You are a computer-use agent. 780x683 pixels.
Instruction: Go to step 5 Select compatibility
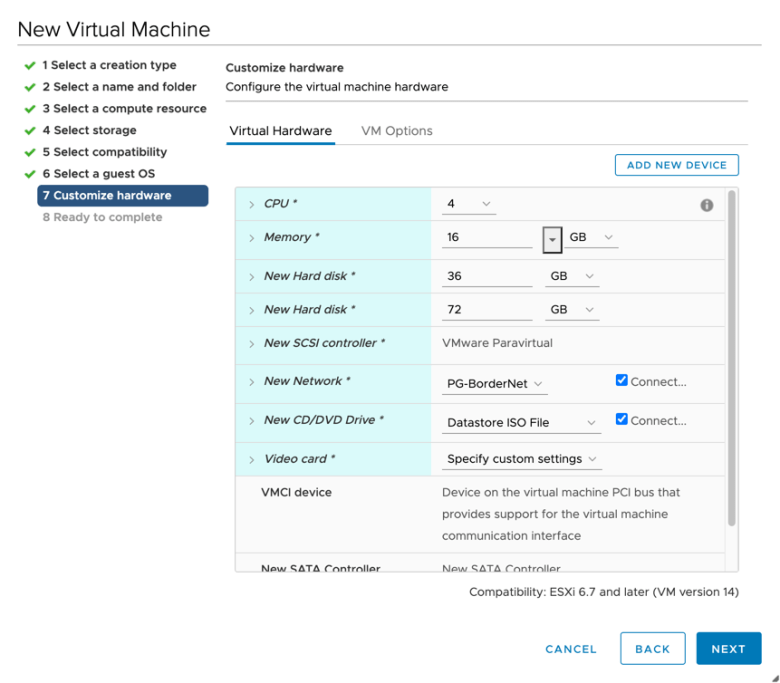(104, 152)
